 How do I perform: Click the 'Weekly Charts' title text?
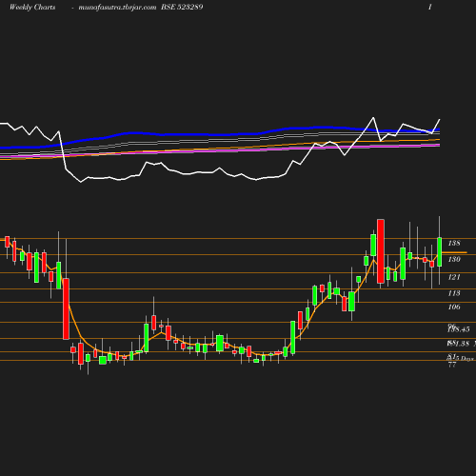(x=32, y=7)
